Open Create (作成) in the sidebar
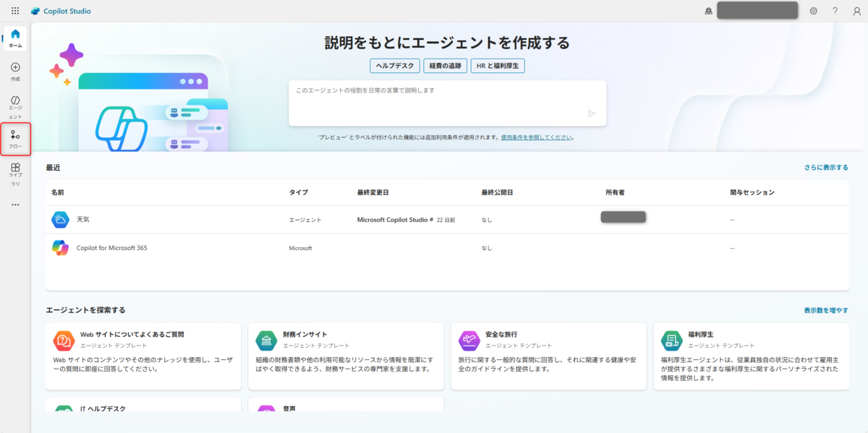The image size is (868, 433). click(15, 72)
